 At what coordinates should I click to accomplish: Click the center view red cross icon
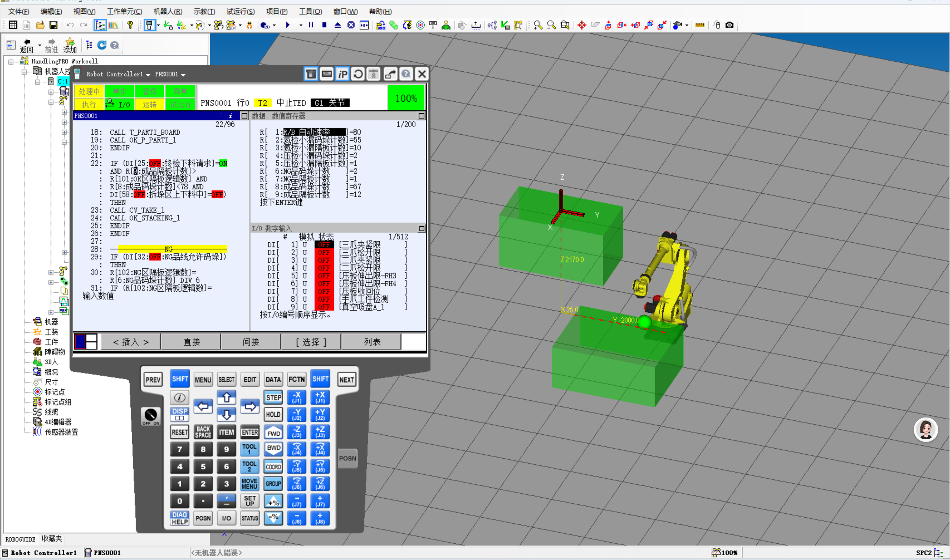pyautogui.click(x=582, y=25)
